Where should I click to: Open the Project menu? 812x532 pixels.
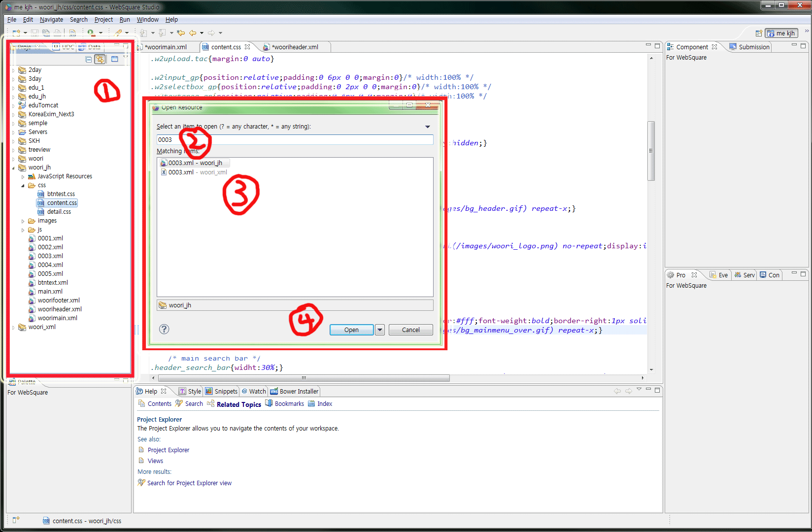103,20
